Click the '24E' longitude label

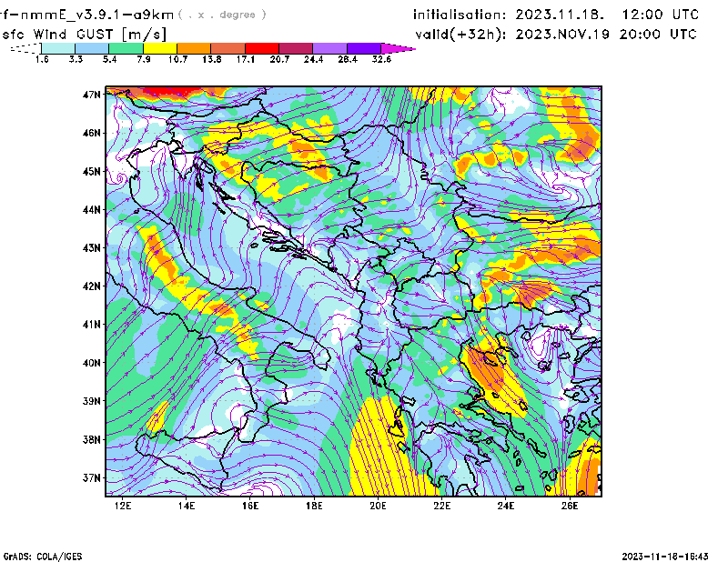pyautogui.click(x=506, y=506)
